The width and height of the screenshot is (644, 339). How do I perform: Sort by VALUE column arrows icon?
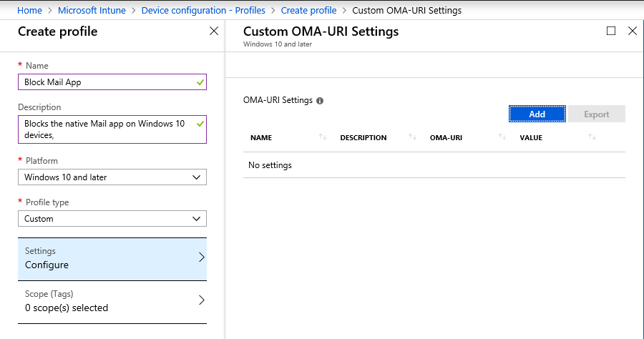[x=592, y=137]
